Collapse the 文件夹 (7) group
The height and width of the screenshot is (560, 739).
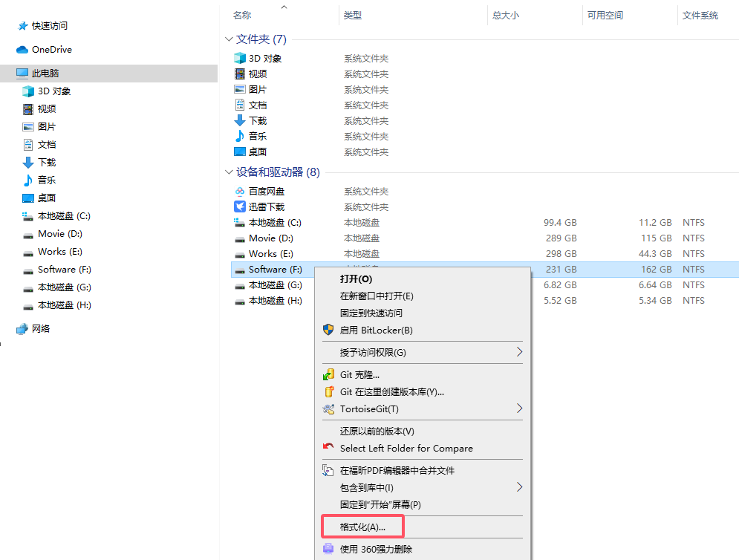pyautogui.click(x=229, y=39)
